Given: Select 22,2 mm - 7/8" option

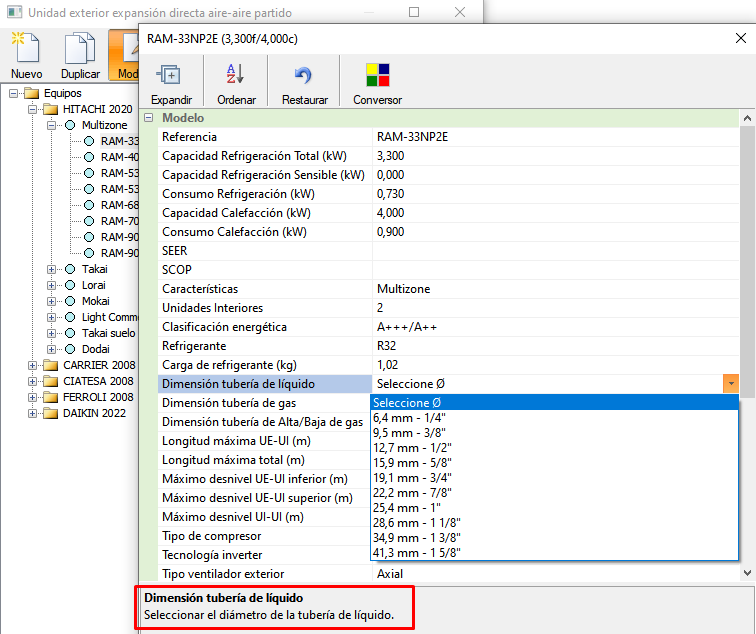Looking at the screenshot, I should [x=554, y=492].
